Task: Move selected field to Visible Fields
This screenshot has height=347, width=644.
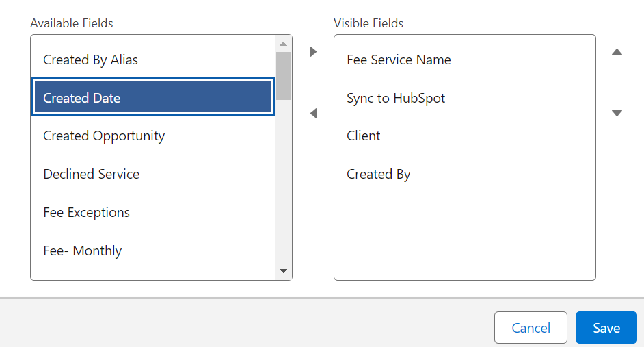Action: point(313,52)
